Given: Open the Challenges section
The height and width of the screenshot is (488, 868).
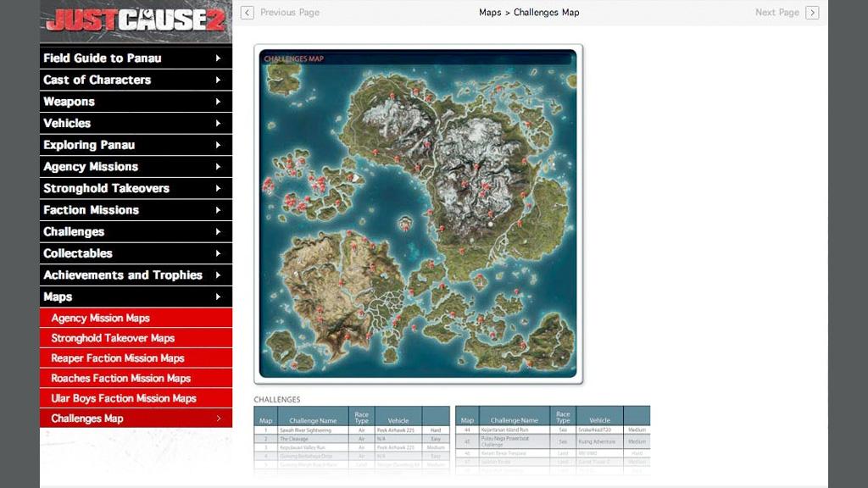Looking at the screenshot, I should point(136,231).
